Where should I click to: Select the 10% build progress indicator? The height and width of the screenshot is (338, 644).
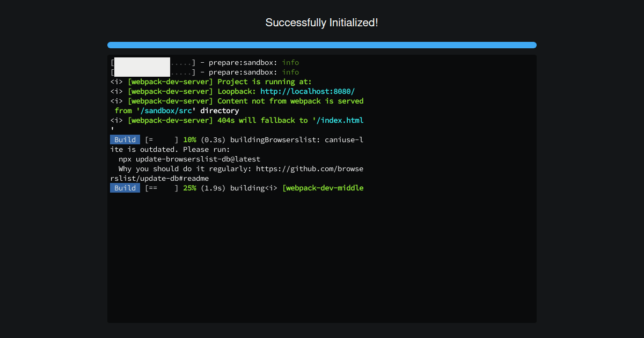[x=189, y=139]
